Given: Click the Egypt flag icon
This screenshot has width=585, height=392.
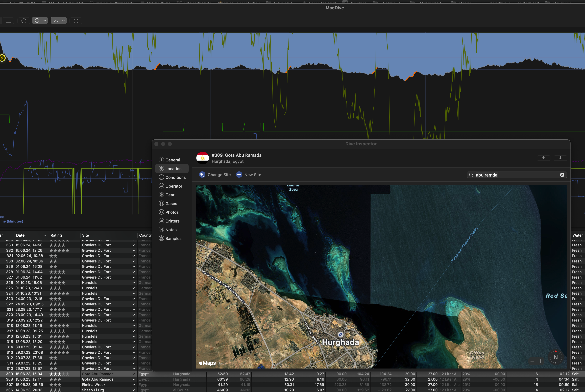Looking at the screenshot, I should (x=203, y=158).
